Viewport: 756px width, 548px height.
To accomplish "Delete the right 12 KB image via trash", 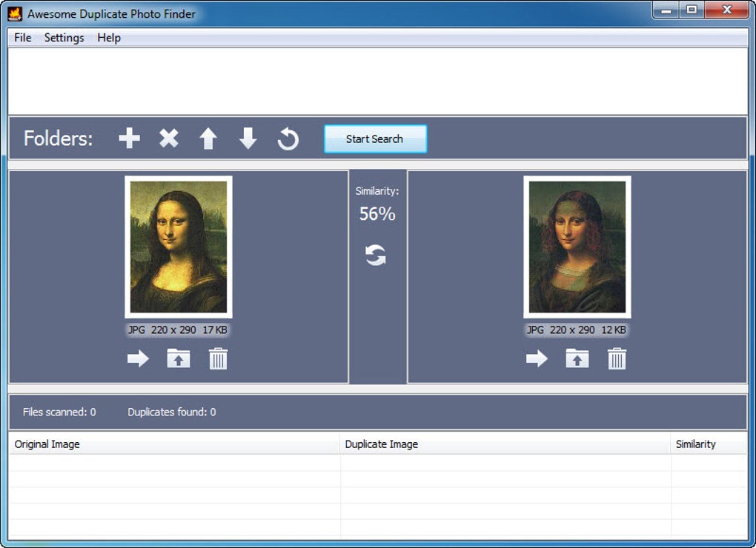I will pos(617,358).
